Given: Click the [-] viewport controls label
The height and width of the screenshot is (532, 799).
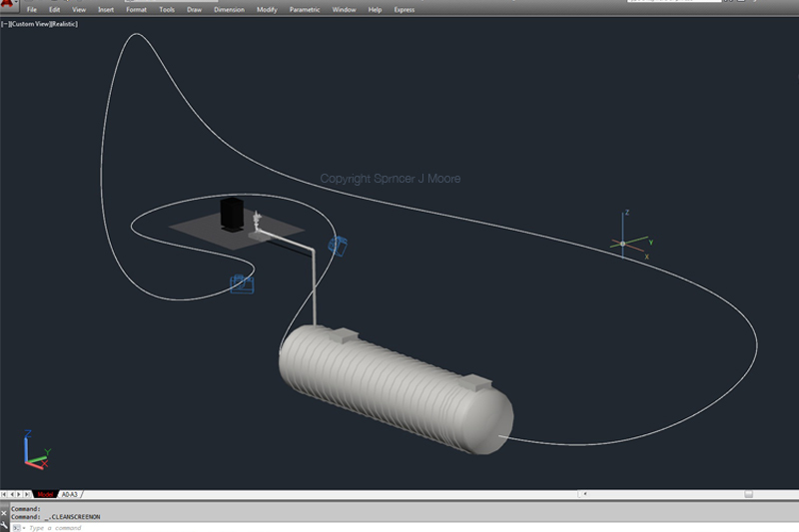Looking at the screenshot, I should [5, 22].
